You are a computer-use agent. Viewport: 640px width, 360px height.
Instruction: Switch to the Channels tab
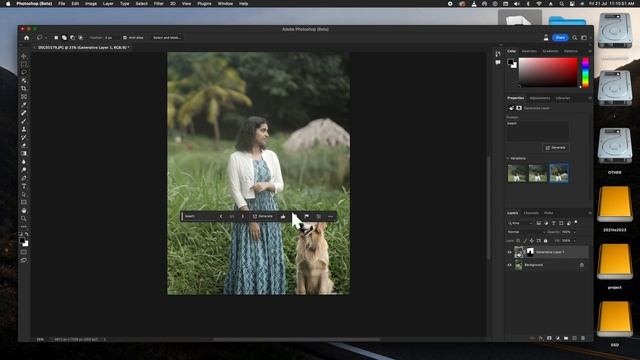pos(531,213)
